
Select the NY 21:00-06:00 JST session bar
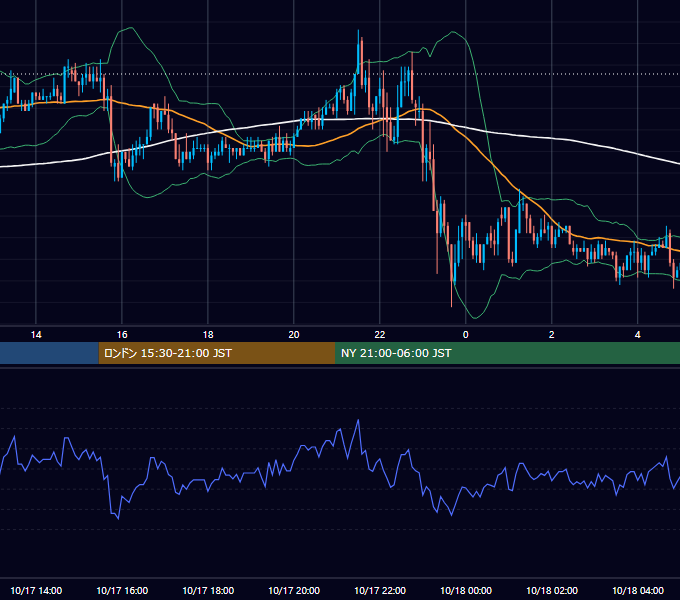[507, 353]
